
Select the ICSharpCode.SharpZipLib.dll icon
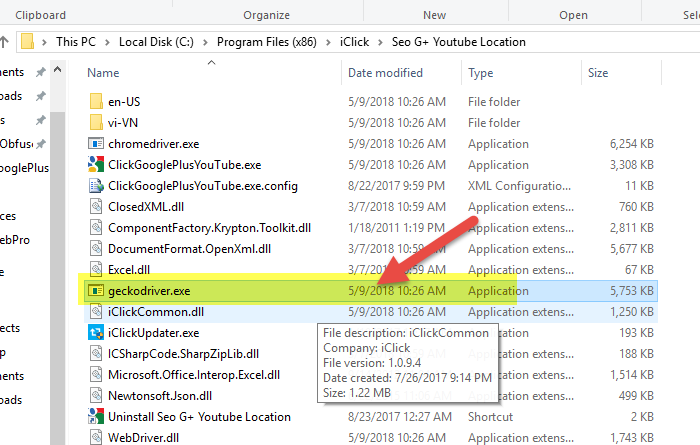96,353
